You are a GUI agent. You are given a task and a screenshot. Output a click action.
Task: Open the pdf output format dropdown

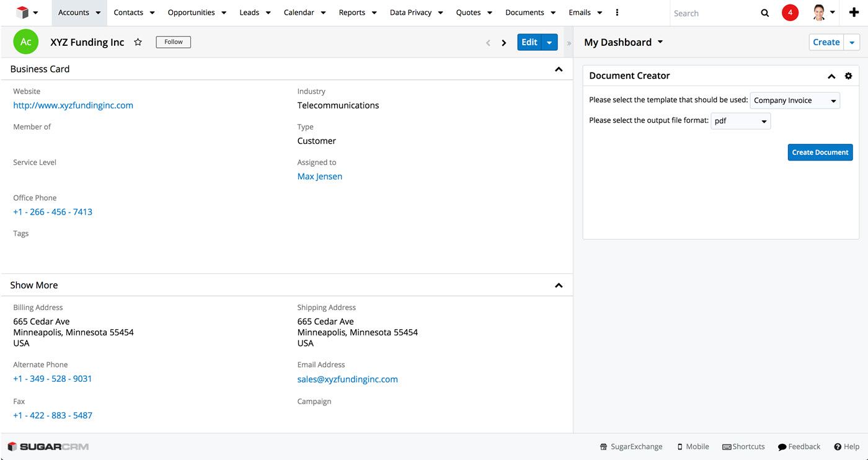pos(741,121)
